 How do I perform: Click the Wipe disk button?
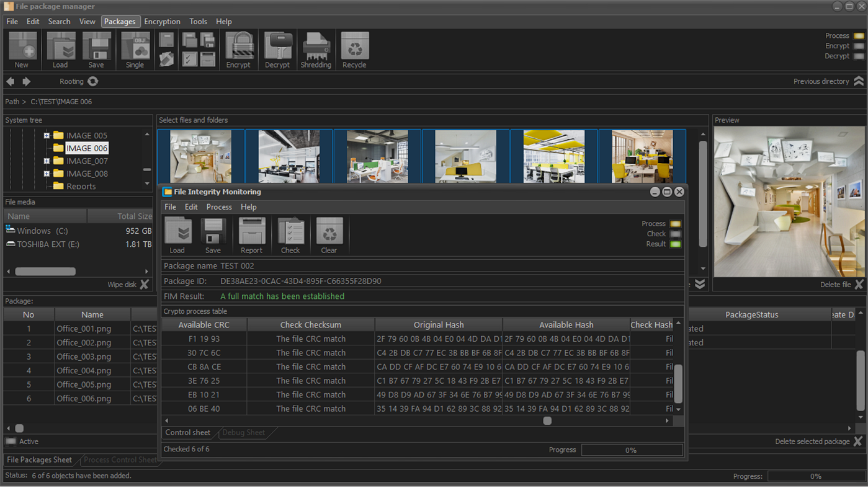[x=144, y=285]
